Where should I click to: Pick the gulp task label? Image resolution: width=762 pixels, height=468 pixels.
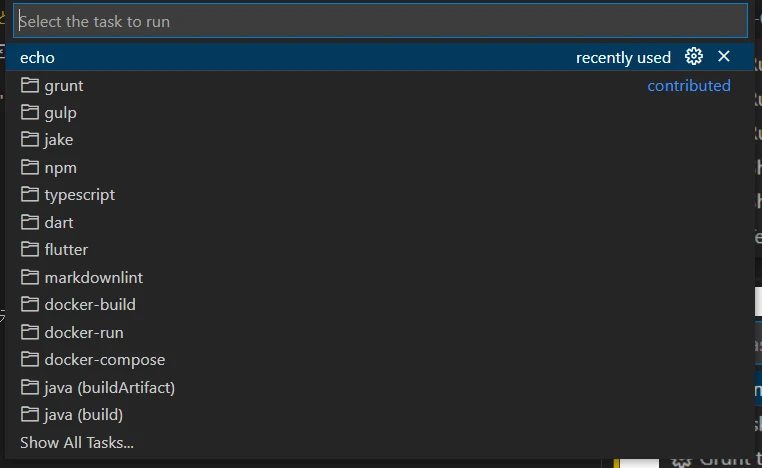[61, 113]
